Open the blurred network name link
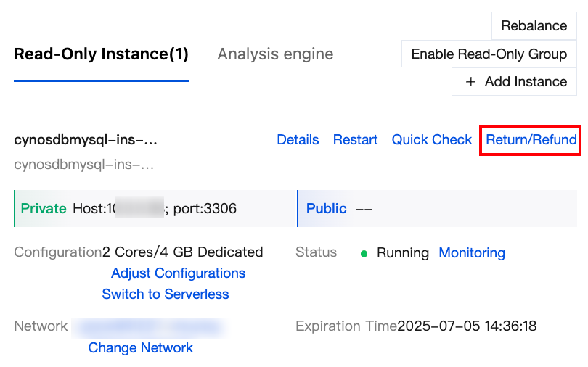This screenshot has height=367, width=588. pyautogui.click(x=149, y=327)
